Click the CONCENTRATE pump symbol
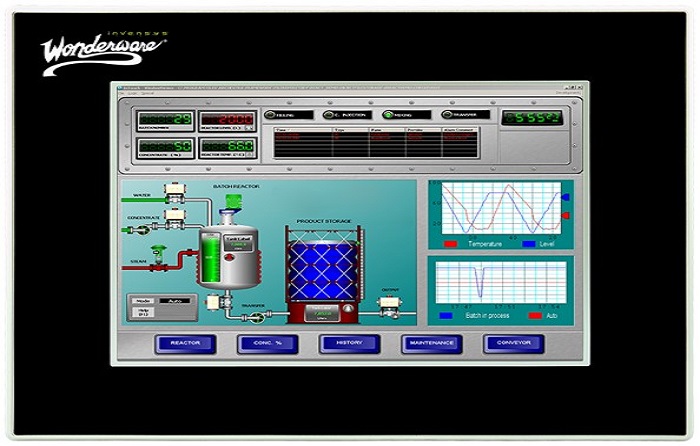700x446 pixels. (x=143, y=230)
